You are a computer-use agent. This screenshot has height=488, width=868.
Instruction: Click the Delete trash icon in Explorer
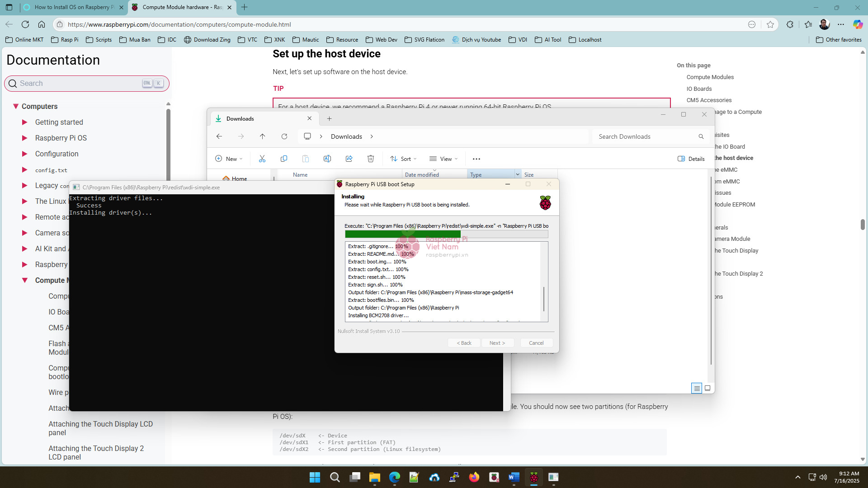point(371,159)
